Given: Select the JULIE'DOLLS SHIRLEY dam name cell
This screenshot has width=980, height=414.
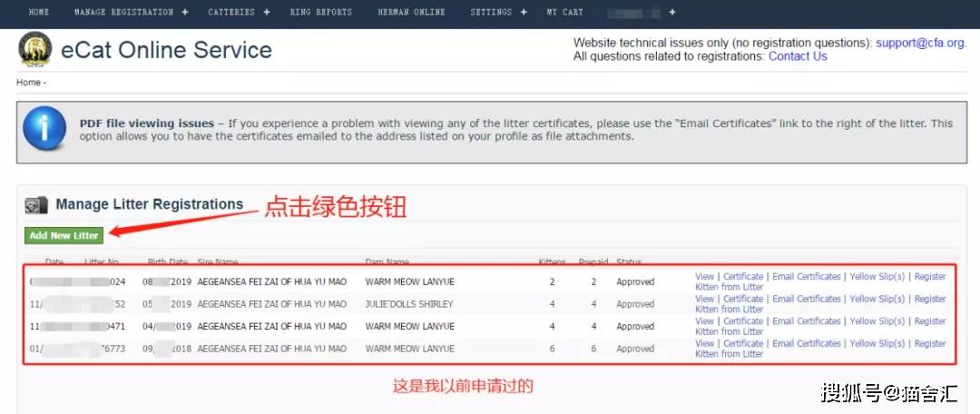Looking at the screenshot, I should [x=409, y=304].
